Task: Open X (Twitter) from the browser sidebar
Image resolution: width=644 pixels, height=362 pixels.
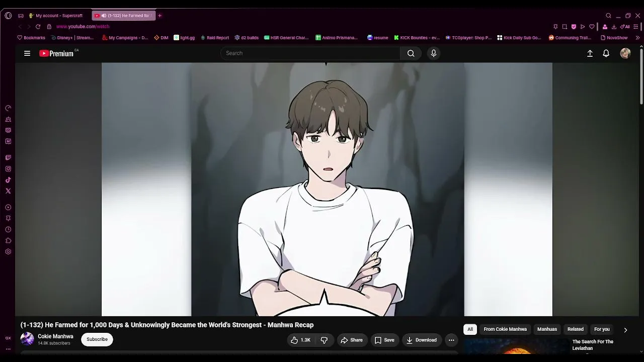Action: click(x=8, y=191)
